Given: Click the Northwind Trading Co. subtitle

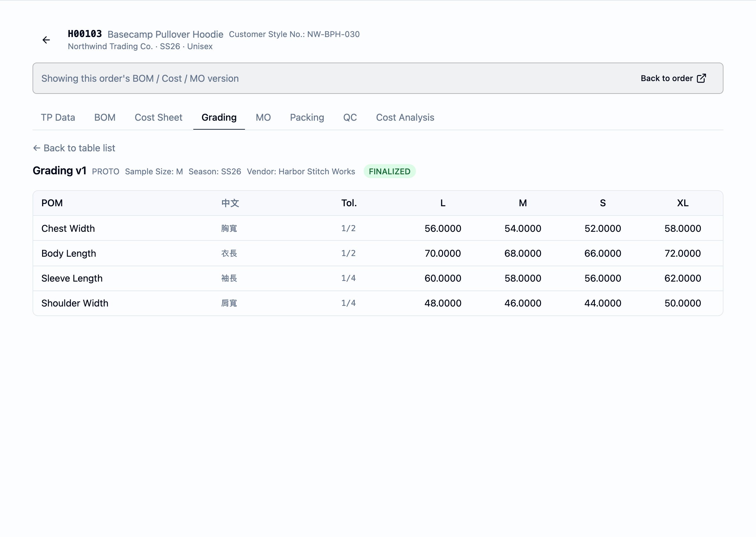Looking at the screenshot, I should pyautogui.click(x=140, y=46).
